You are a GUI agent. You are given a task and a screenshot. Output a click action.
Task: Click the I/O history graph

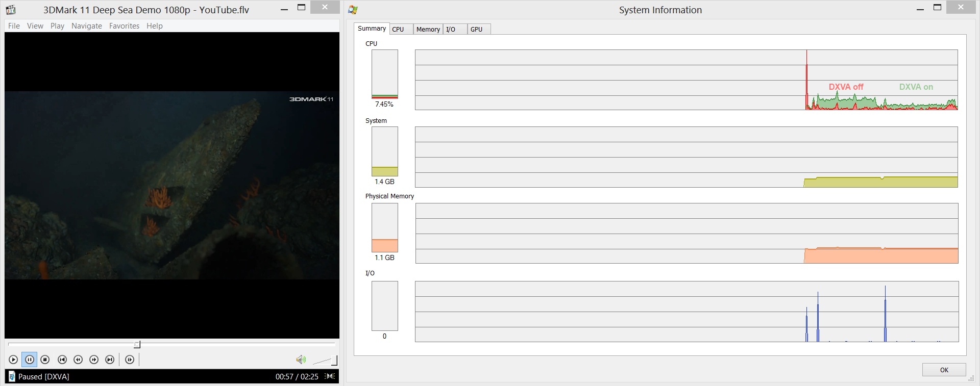pos(687,312)
